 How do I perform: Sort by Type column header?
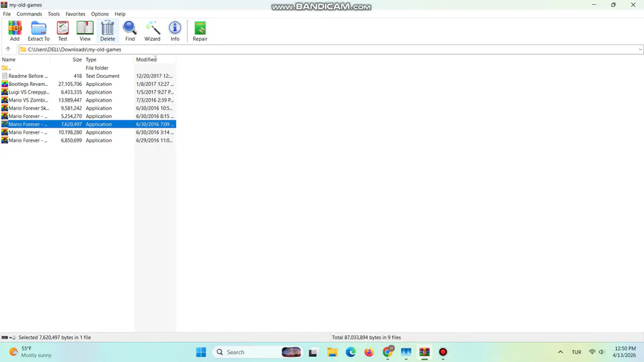click(109, 59)
